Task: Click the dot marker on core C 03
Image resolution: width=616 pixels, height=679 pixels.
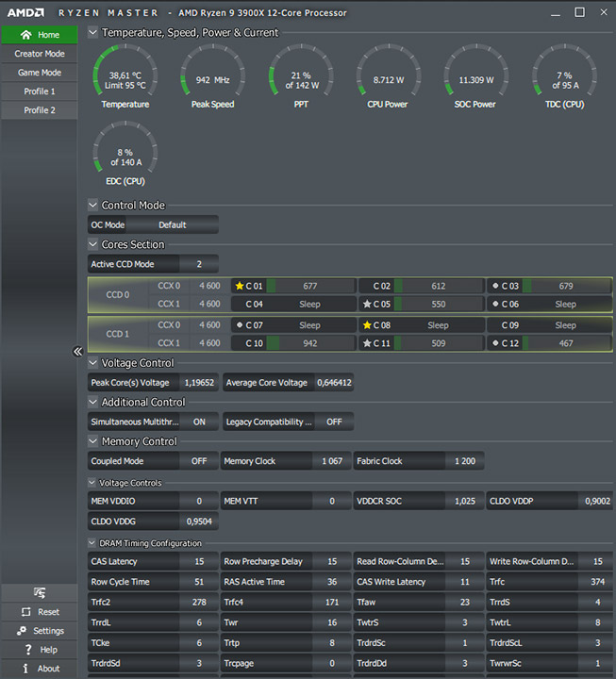Action: 495,286
